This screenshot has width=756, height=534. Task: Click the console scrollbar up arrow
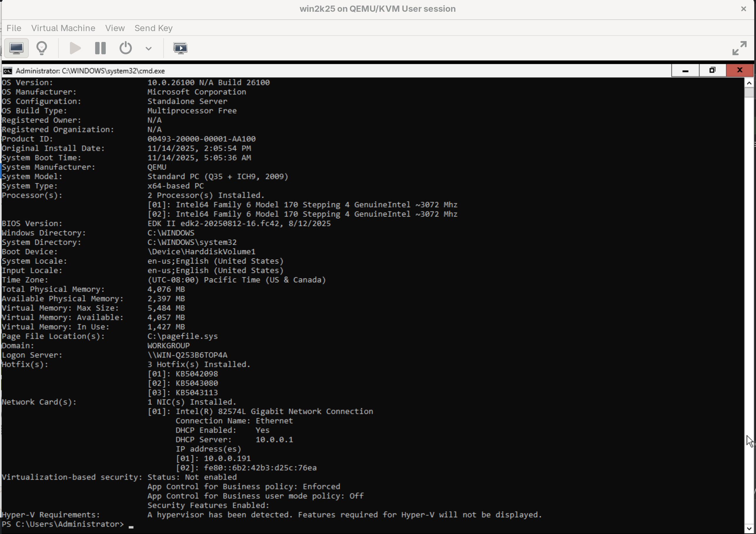(x=749, y=83)
